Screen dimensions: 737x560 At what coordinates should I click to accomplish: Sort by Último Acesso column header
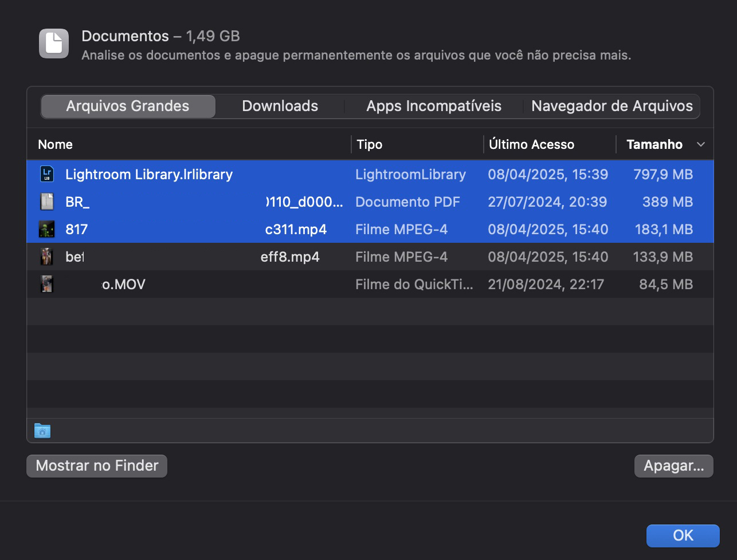(531, 144)
